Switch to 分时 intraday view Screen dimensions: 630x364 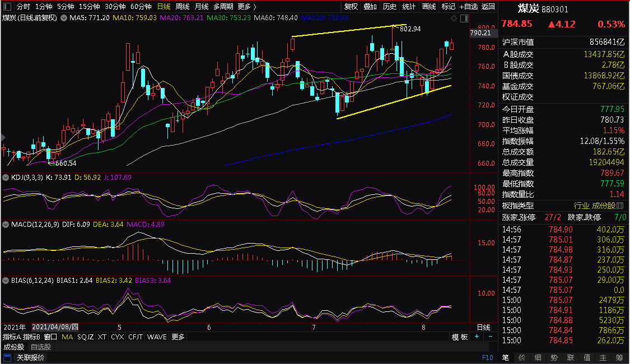(24, 6)
